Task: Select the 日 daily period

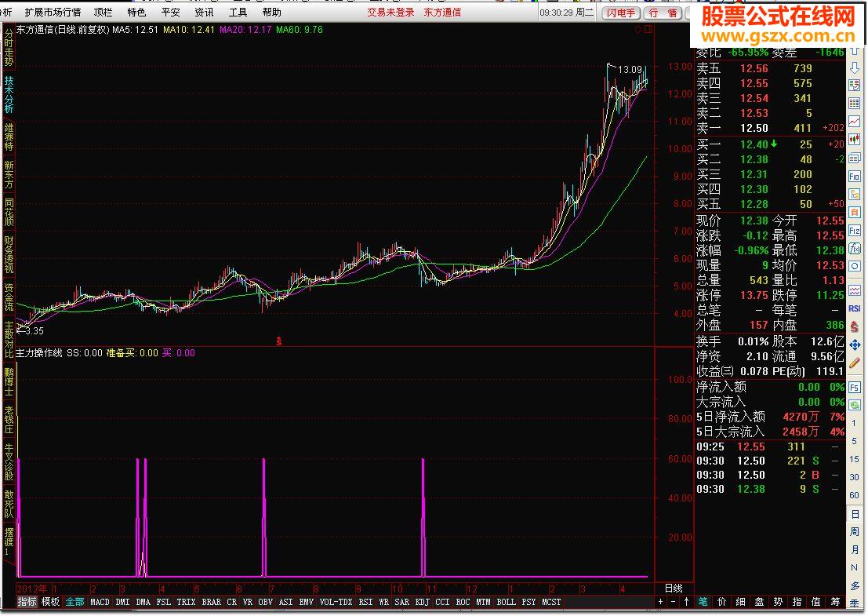Action: coord(854,513)
